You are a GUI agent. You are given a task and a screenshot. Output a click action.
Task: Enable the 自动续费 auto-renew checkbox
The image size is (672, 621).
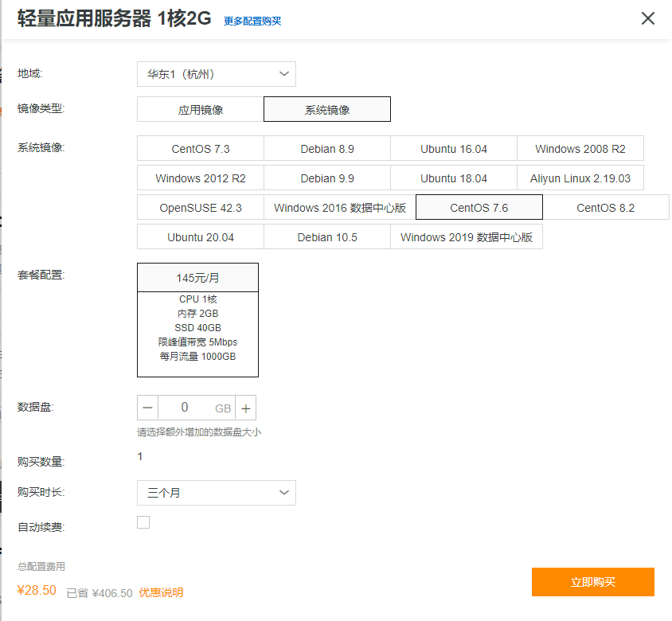[x=143, y=521]
